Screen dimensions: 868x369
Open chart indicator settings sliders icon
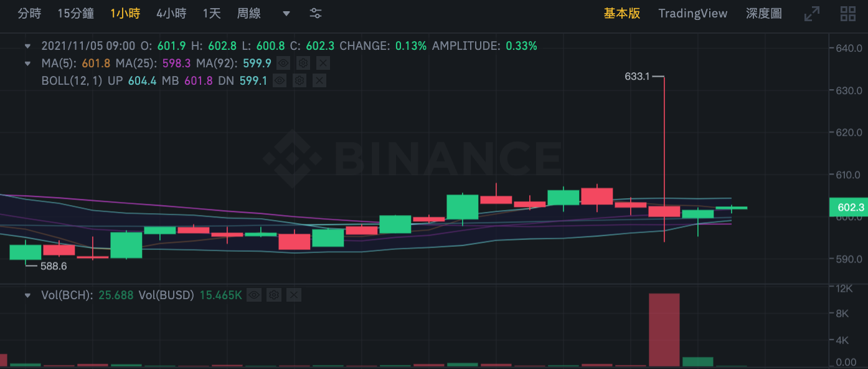click(x=316, y=14)
